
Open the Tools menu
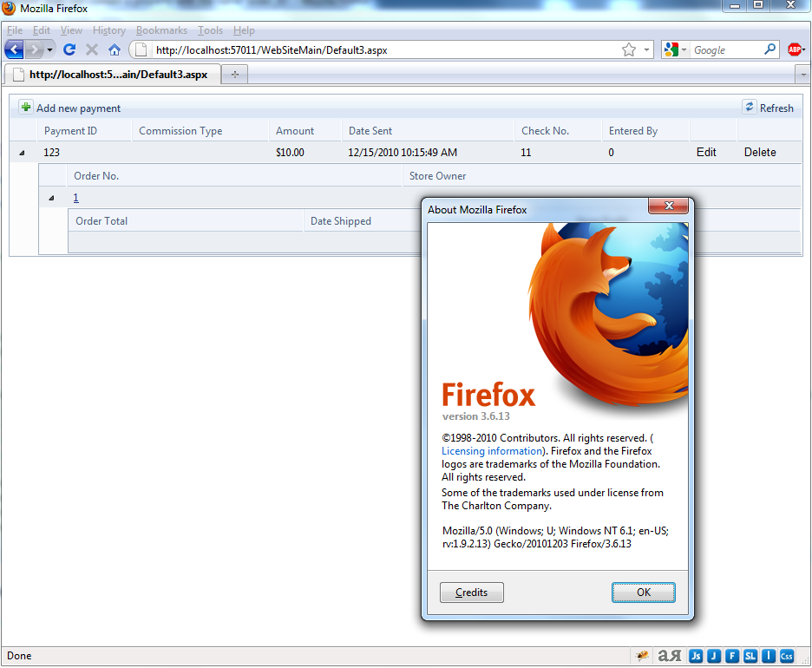(210, 30)
